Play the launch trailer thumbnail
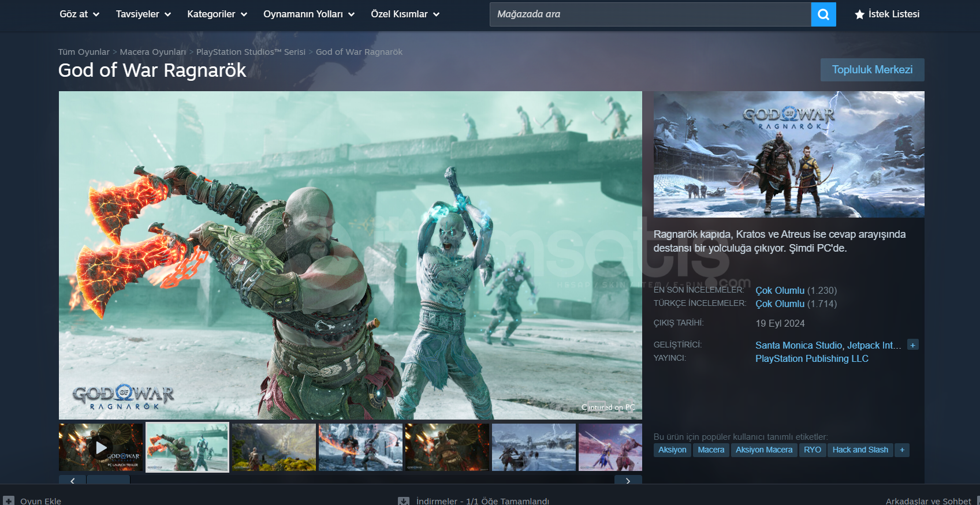 point(101,448)
